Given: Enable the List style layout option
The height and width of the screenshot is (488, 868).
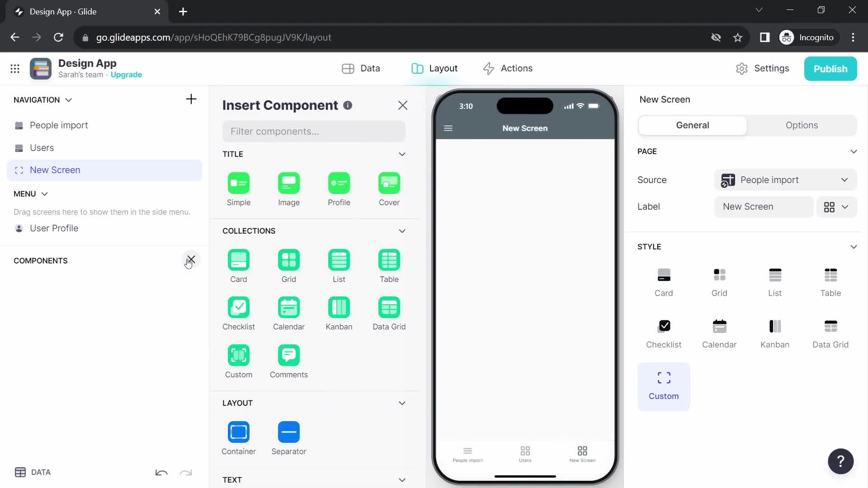Looking at the screenshot, I should [x=775, y=280].
